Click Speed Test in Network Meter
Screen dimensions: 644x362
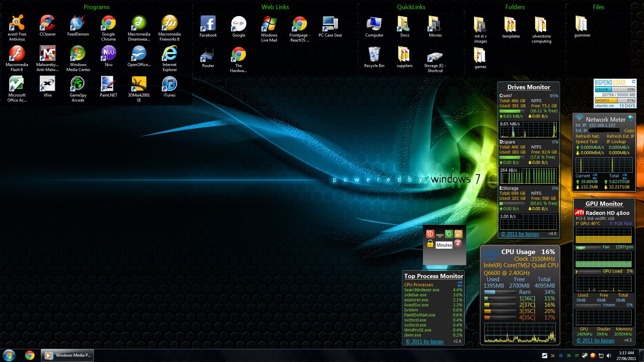586,142
